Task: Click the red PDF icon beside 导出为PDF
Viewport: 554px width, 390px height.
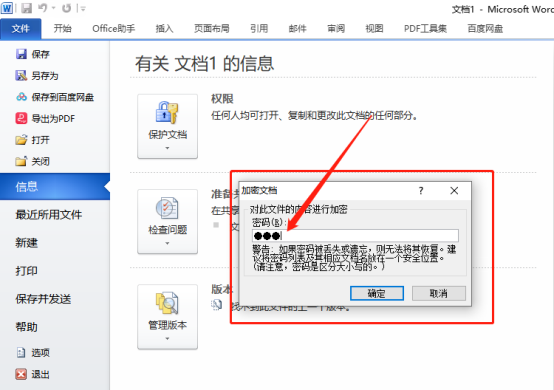Action: coord(21,118)
